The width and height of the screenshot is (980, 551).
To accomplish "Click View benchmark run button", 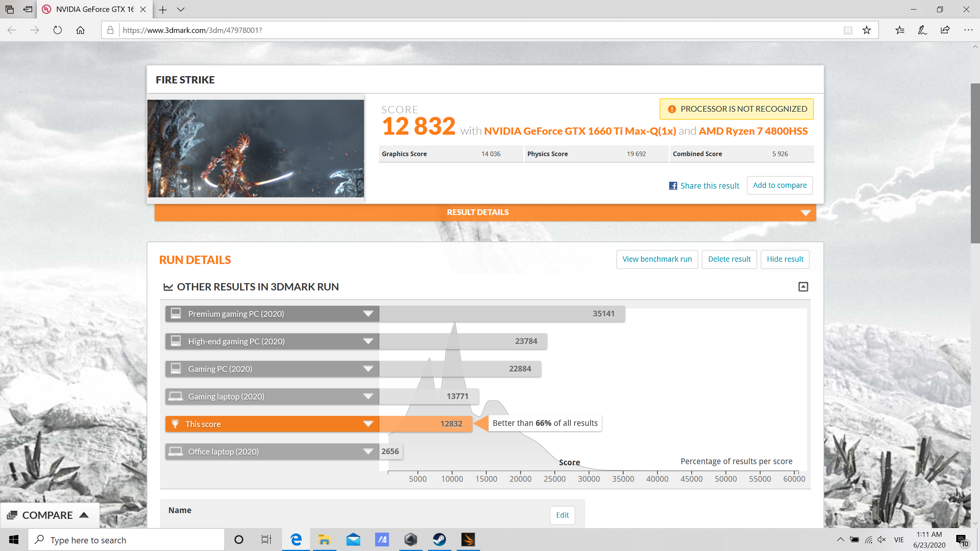I will pyautogui.click(x=657, y=259).
